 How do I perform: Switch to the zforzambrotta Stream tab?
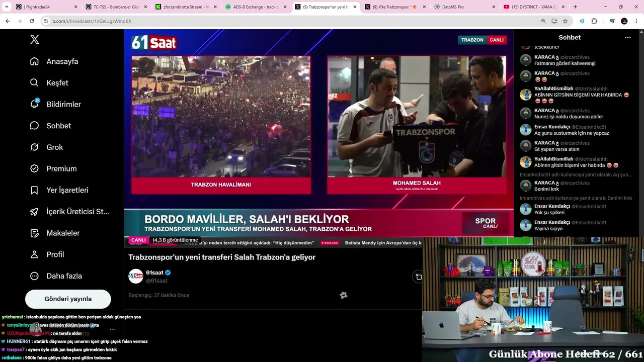pos(186,7)
